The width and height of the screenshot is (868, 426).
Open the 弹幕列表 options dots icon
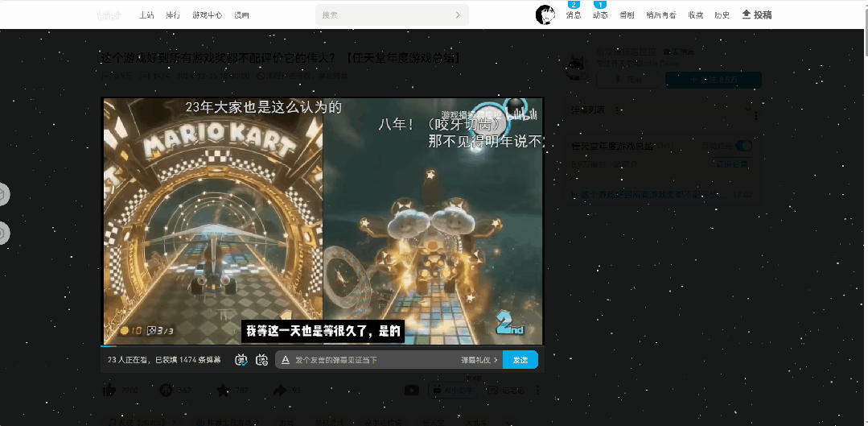tap(617, 110)
